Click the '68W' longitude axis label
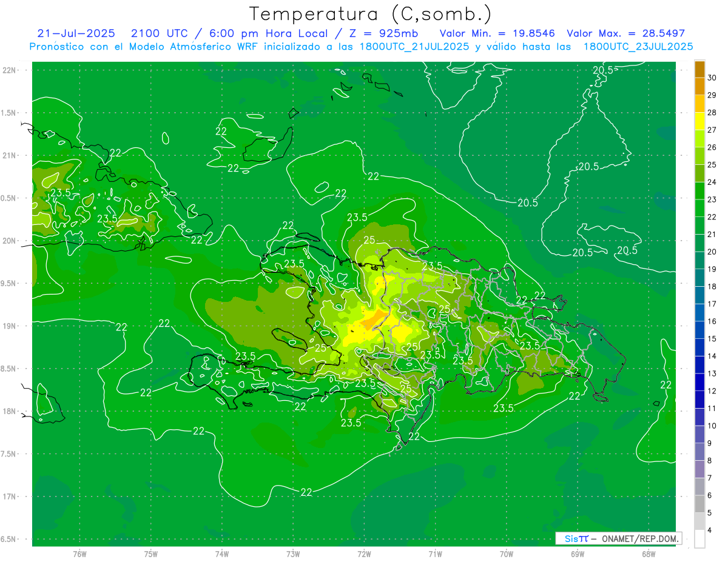Viewport: 728px width, 562px height. (x=649, y=554)
